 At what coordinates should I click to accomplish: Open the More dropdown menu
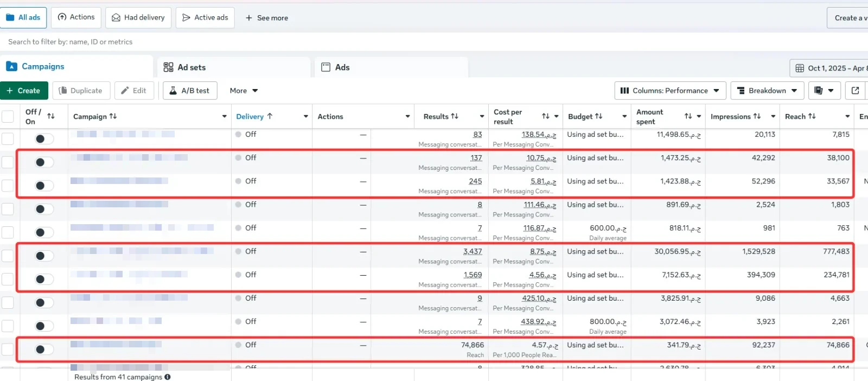[244, 91]
